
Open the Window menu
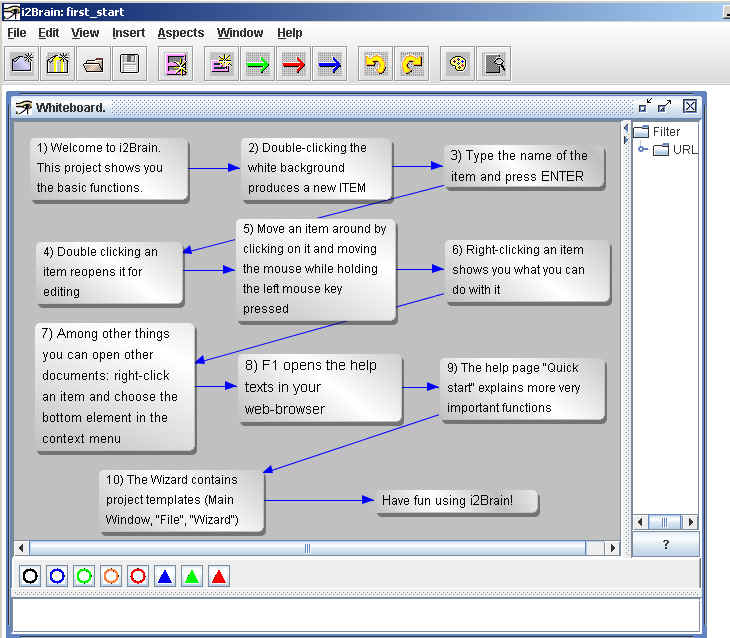(240, 33)
